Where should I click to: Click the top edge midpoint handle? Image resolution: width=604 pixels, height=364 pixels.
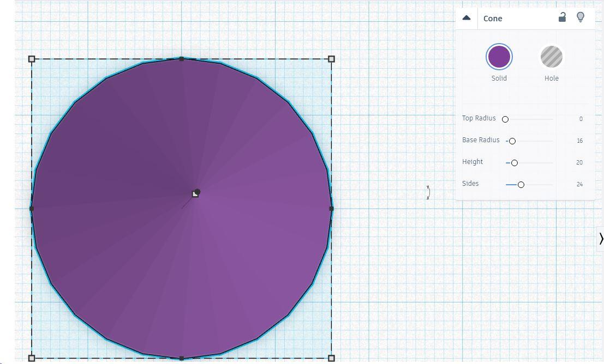coord(182,59)
